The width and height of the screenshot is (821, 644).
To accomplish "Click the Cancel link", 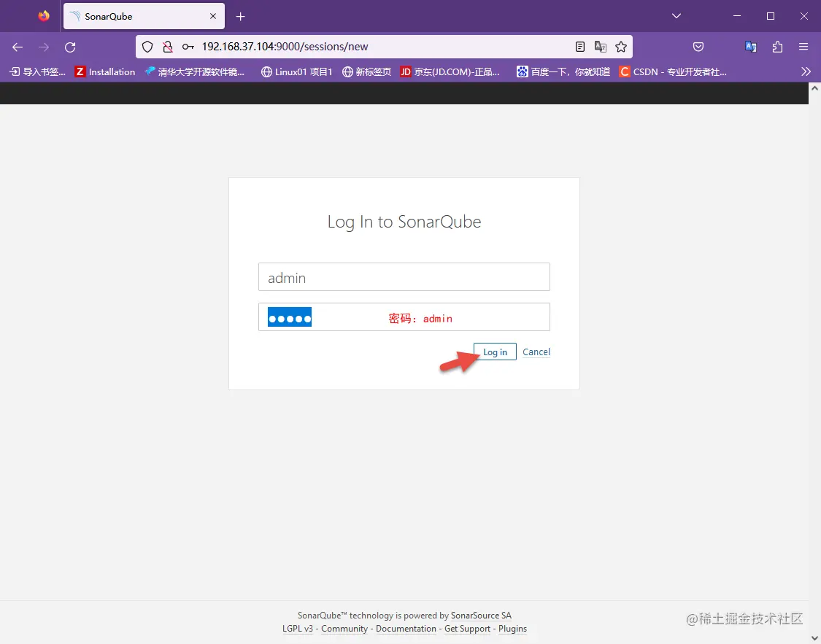I will coord(536,352).
